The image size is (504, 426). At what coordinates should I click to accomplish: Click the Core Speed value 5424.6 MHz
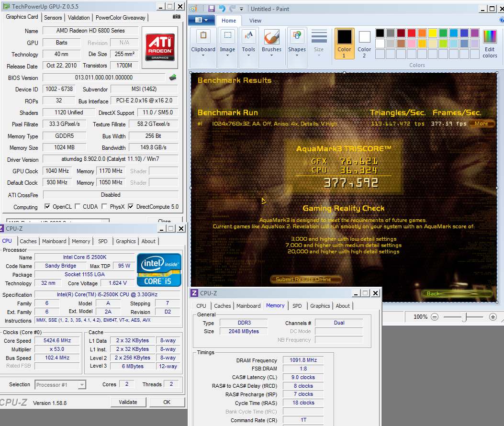[57, 340]
